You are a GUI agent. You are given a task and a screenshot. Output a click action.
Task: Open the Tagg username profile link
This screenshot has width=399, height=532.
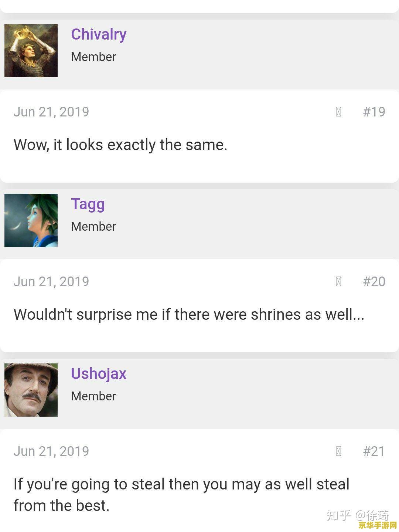click(88, 204)
